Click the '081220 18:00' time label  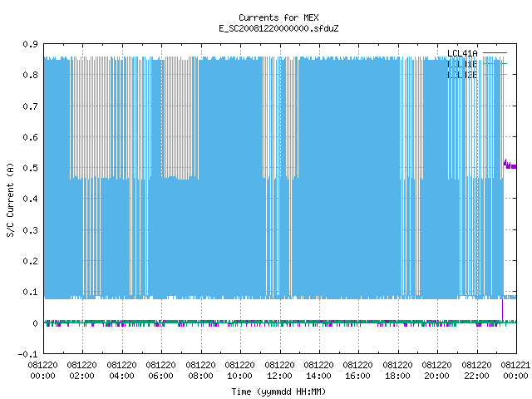click(x=397, y=371)
